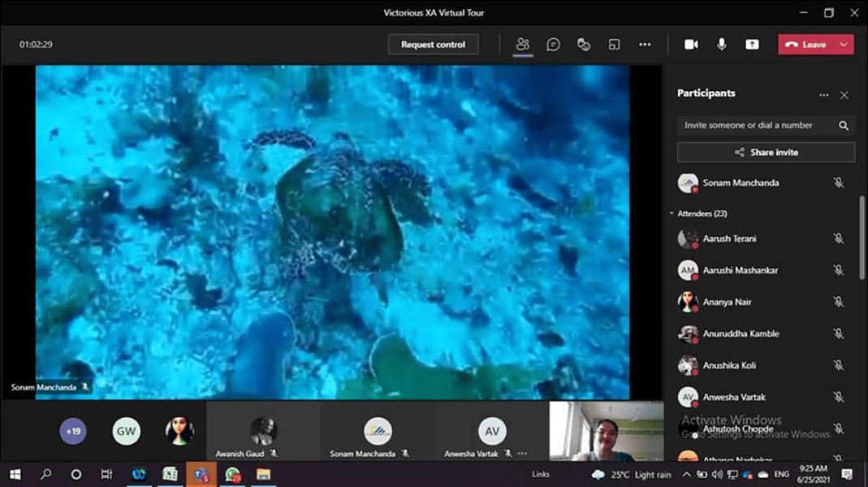The height and width of the screenshot is (487, 868).
Task: Click the muted mic icon beside Anushika Koli
Action: [x=839, y=365]
